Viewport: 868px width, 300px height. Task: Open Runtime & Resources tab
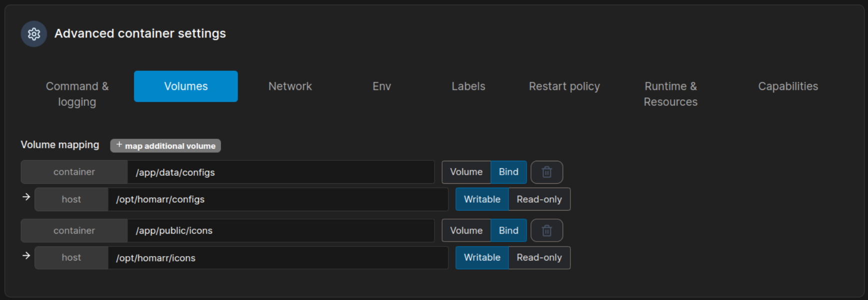[670, 94]
